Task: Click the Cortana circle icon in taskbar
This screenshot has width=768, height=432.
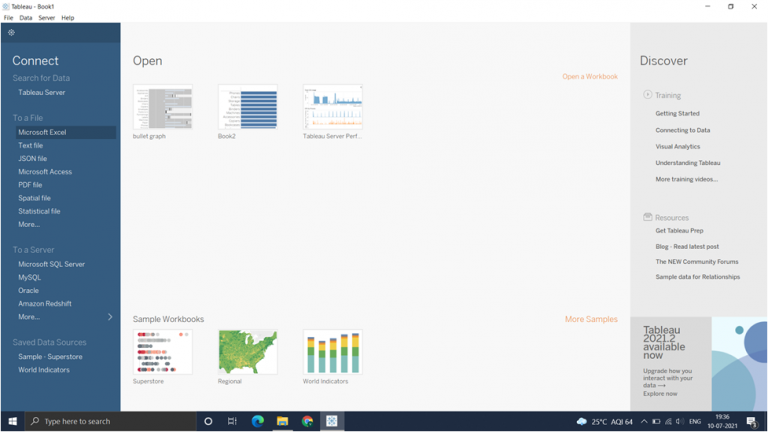Action: tap(208, 421)
